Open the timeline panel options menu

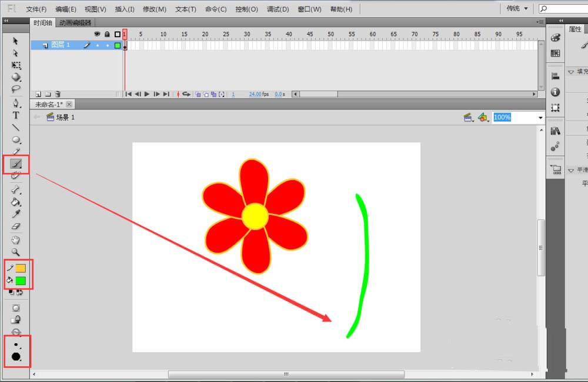pos(540,22)
